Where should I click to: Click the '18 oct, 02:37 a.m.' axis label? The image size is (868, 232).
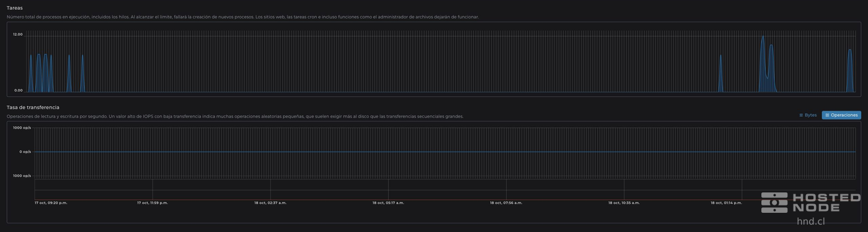point(270,203)
